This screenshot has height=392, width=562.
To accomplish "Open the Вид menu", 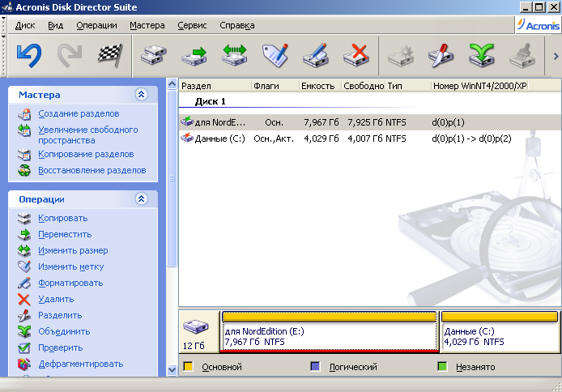I will tap(56, 25).
